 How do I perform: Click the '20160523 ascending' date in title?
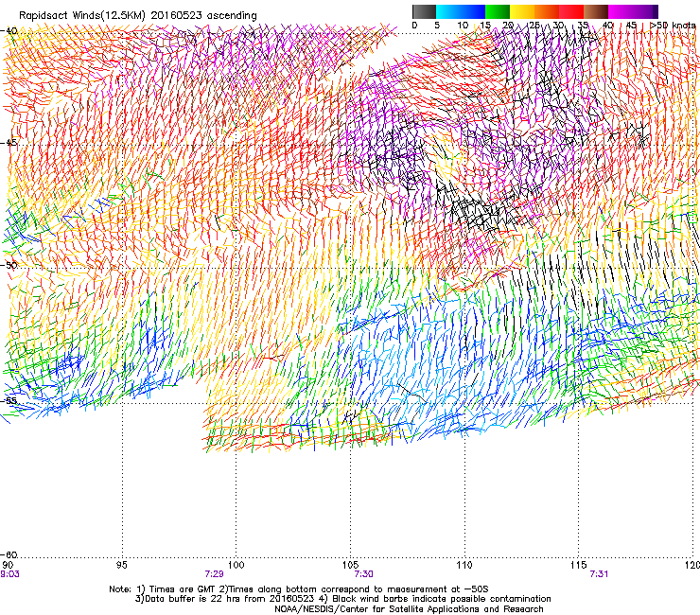pyautogui.click(x=203, y=16)
